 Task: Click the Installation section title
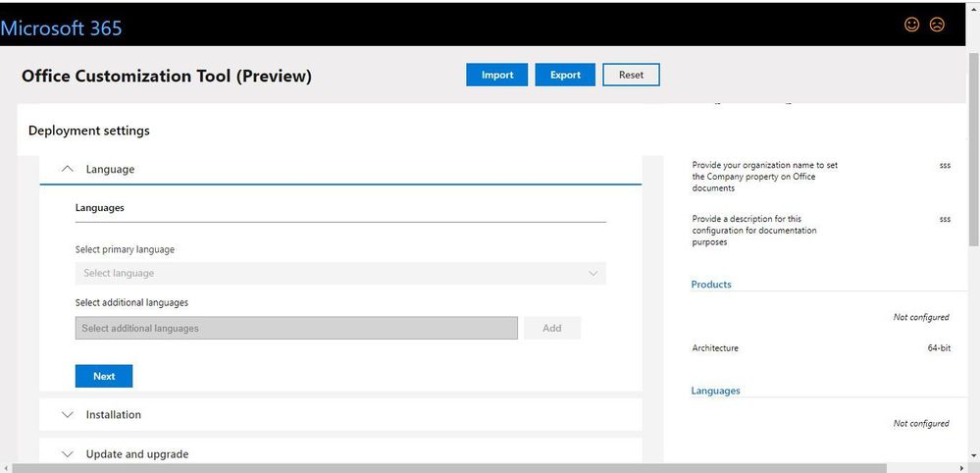[x=113, y=415]
